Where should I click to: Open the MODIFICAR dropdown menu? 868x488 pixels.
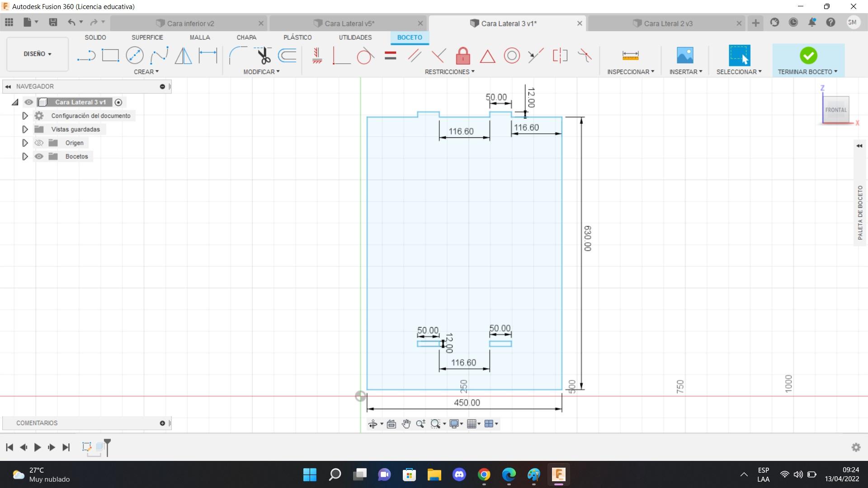tap(261, 72)
